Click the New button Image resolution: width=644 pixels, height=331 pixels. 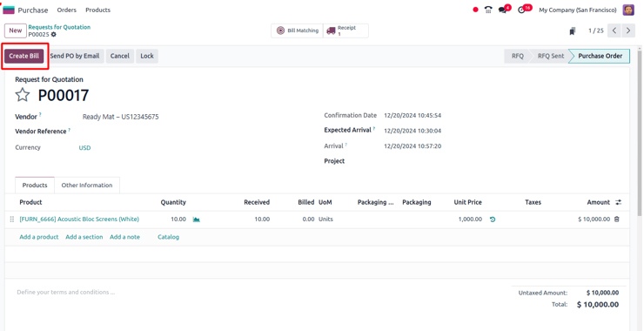point(16,30)
